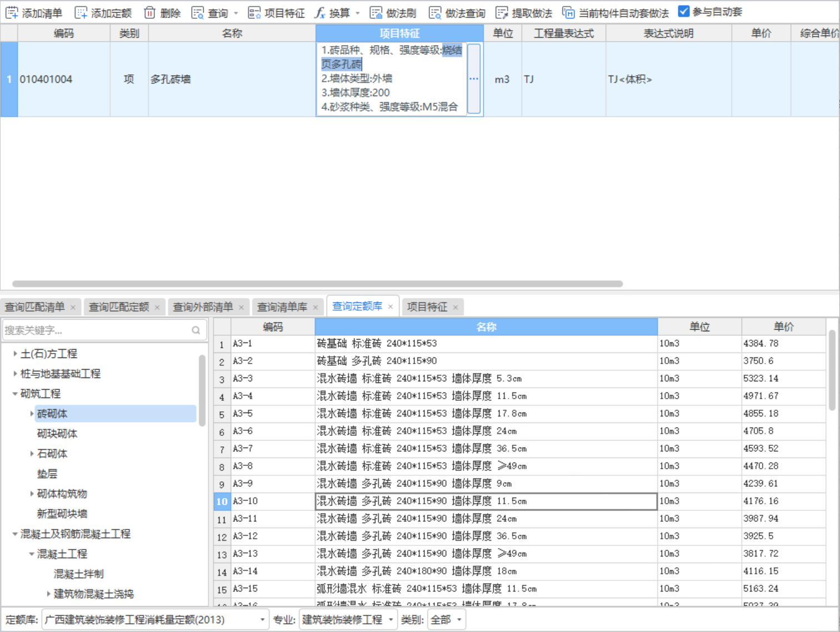This screenshot has height=632, width=840.
Task: Toggle the 参与自动套 checkbox
Action: point(684,12)
